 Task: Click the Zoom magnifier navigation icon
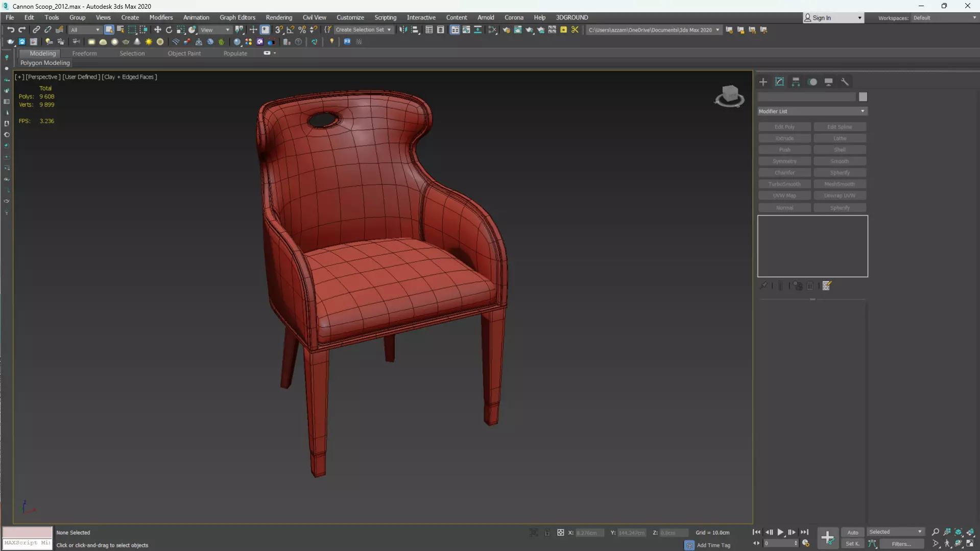(936, 532)
